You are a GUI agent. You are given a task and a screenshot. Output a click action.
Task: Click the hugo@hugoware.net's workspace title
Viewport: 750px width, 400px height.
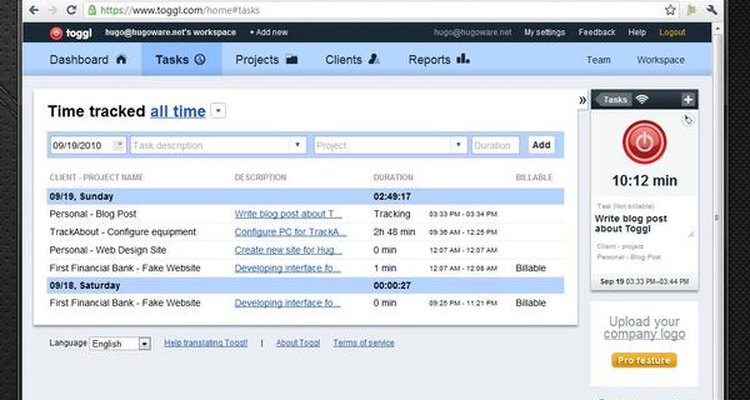[x=171, y=33]
